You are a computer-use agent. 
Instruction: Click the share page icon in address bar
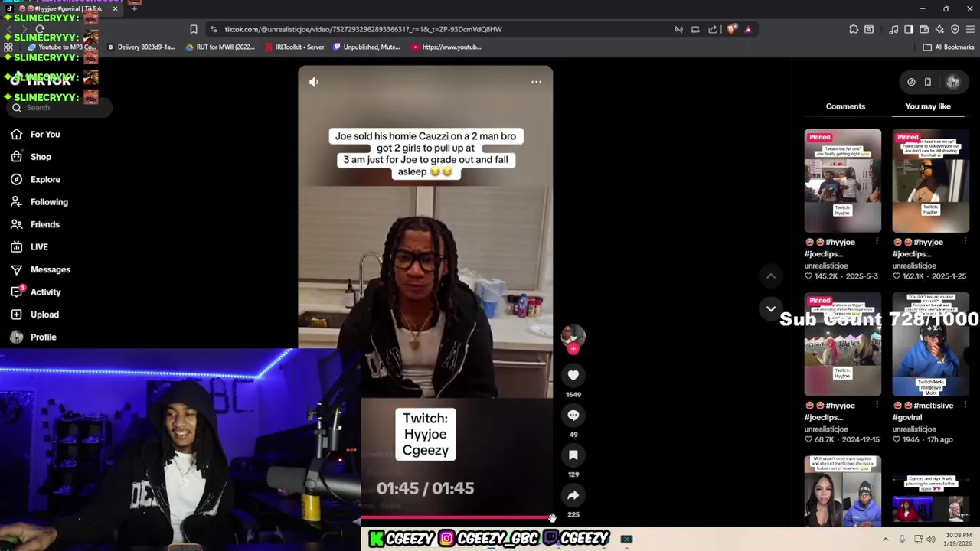713,29
